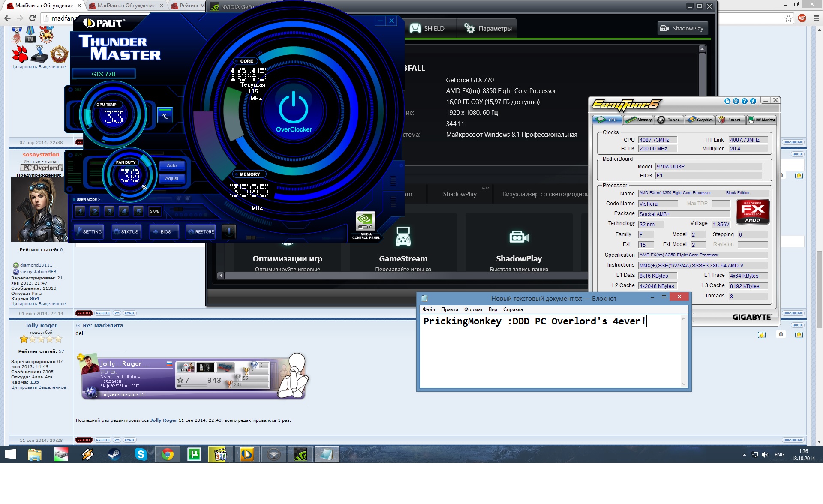
Task: Open the SHIELD section in GeForce Experience
Action: 428,29
